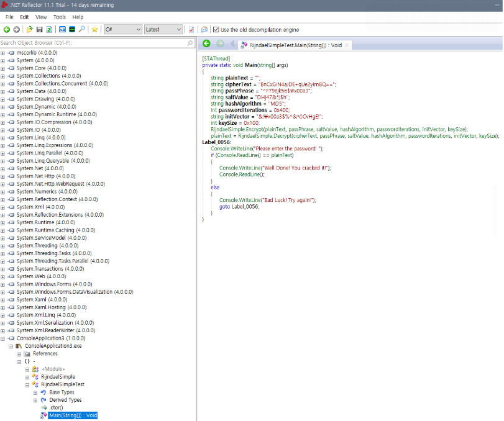Click the References folder icon
Image resolution: width=504 pixels, height=421 pixels.
pyautogui.click(x=27, y=353)
